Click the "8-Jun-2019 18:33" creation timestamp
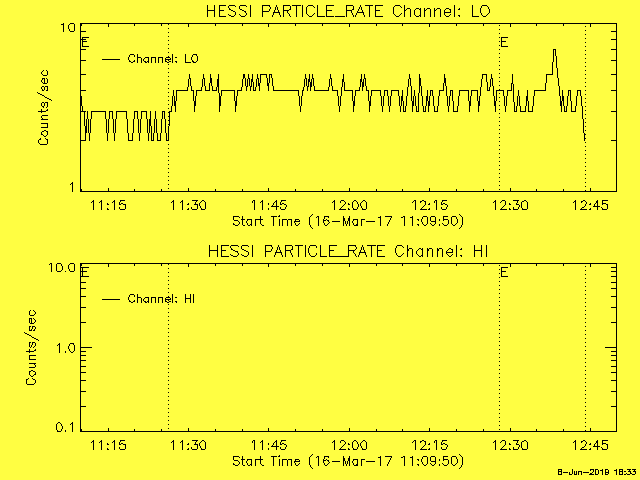640x480 pixels. coord(597,472)
